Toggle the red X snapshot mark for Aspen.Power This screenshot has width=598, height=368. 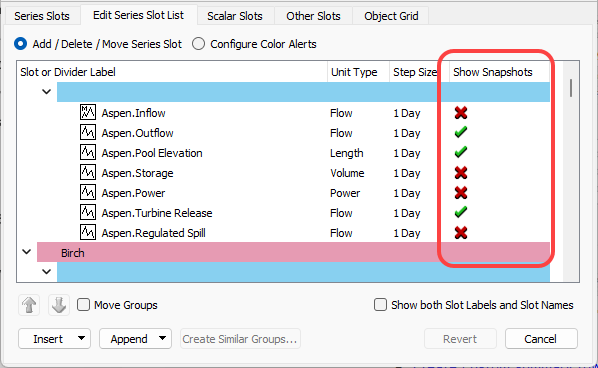point(461,193)
